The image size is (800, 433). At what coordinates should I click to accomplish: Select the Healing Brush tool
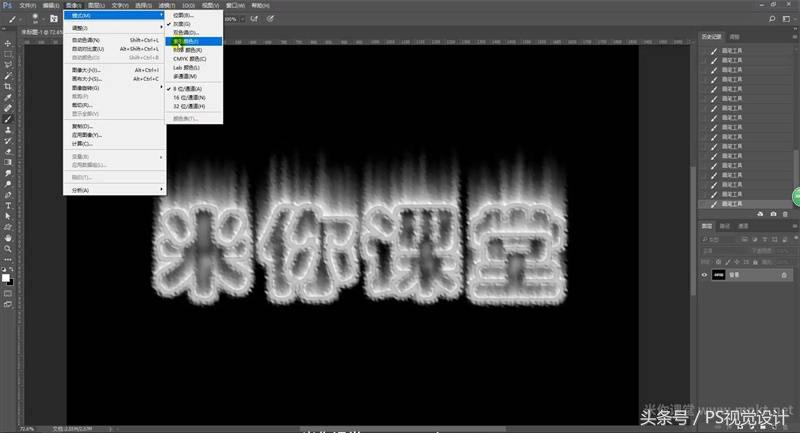(x=8, y=108)
